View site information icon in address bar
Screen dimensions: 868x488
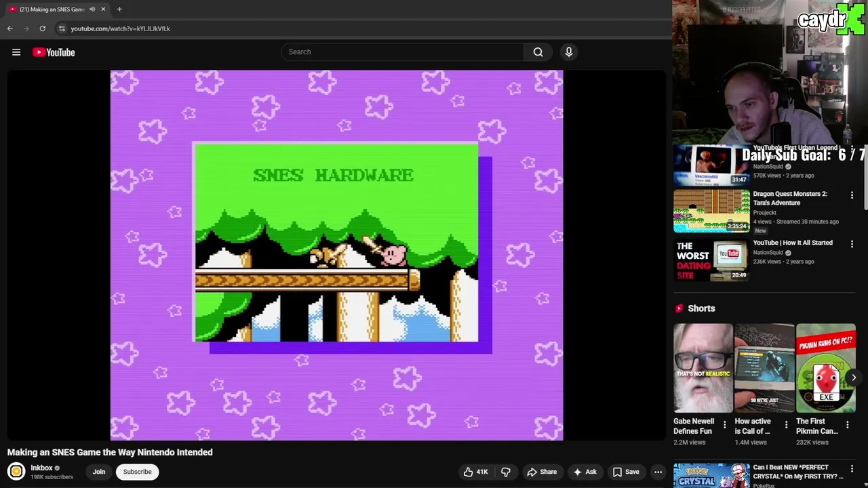click(x=62, y=28)
